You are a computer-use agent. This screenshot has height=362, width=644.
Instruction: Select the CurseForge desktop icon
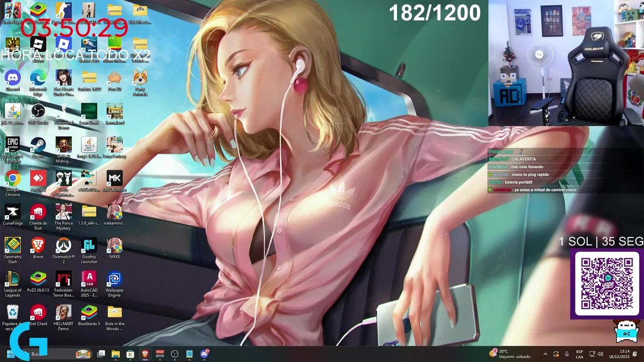click(x=13, y=215)
